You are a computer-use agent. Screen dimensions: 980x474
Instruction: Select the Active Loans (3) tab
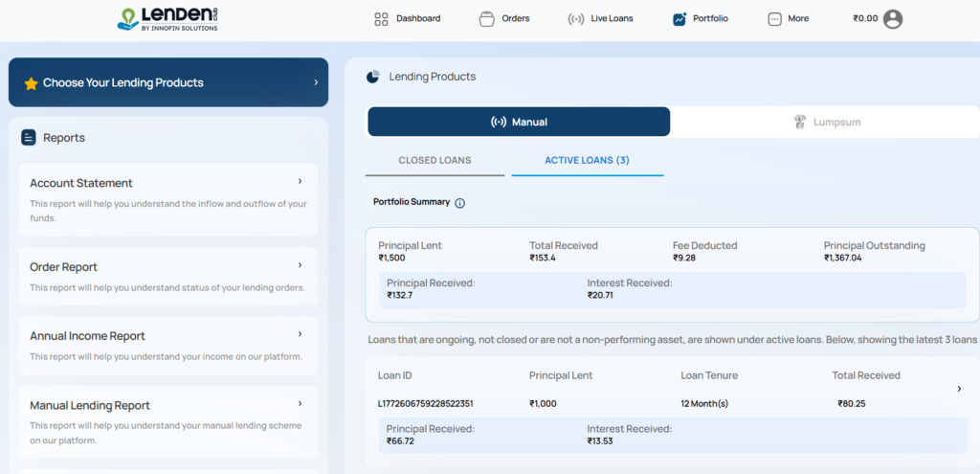tap(588, 161)
